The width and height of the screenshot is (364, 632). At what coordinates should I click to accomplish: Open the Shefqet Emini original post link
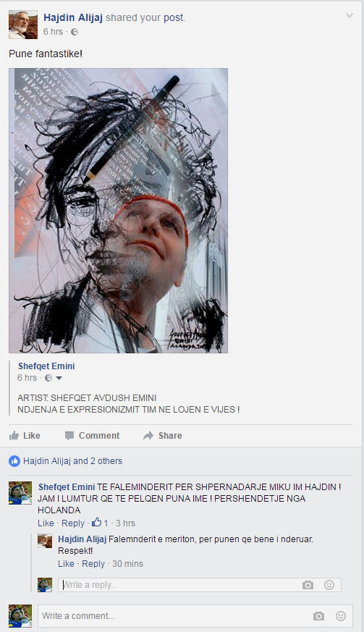point(46,366)
